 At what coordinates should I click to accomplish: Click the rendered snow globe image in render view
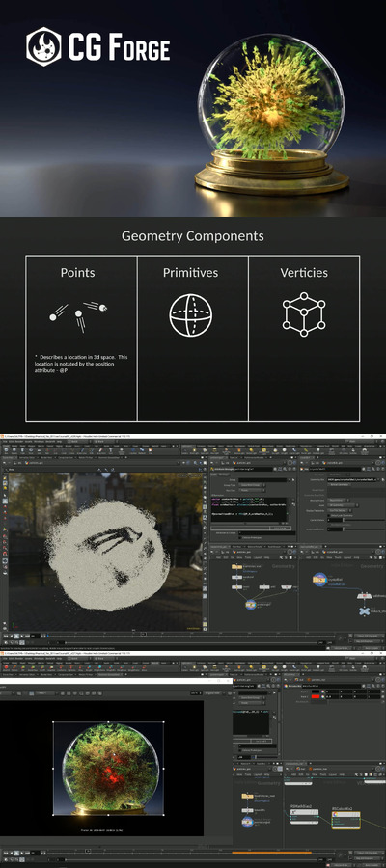coord(108,769)
